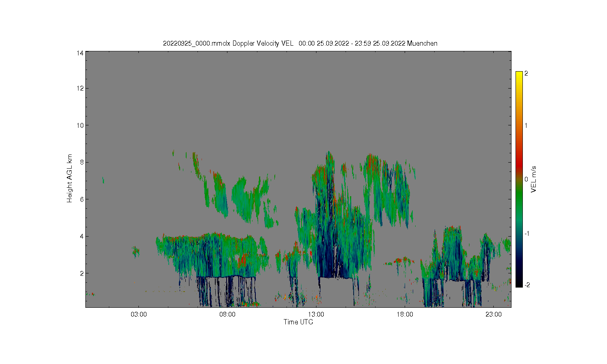Screen dimensions: 607x364
Task: Click the height axis value 4
Action: (x=82, y=236)
